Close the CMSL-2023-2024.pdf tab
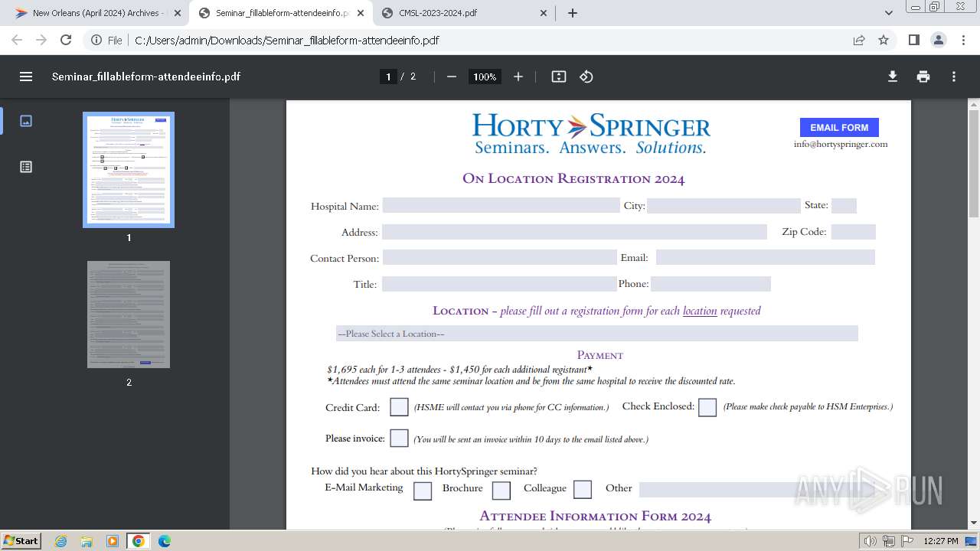This screenshot has width=980, height=551. [x=544, y=13]
